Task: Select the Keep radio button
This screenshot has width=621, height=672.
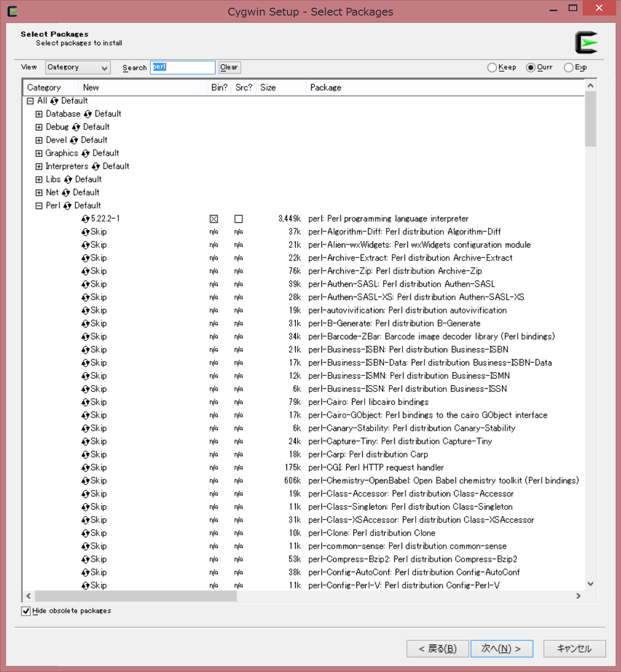Action: [x=491, y=67]
